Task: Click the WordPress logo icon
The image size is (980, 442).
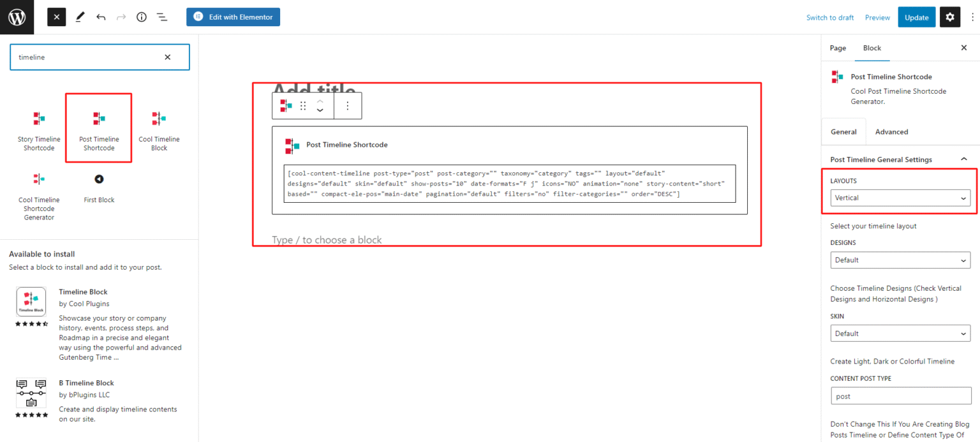Action: 17,17
